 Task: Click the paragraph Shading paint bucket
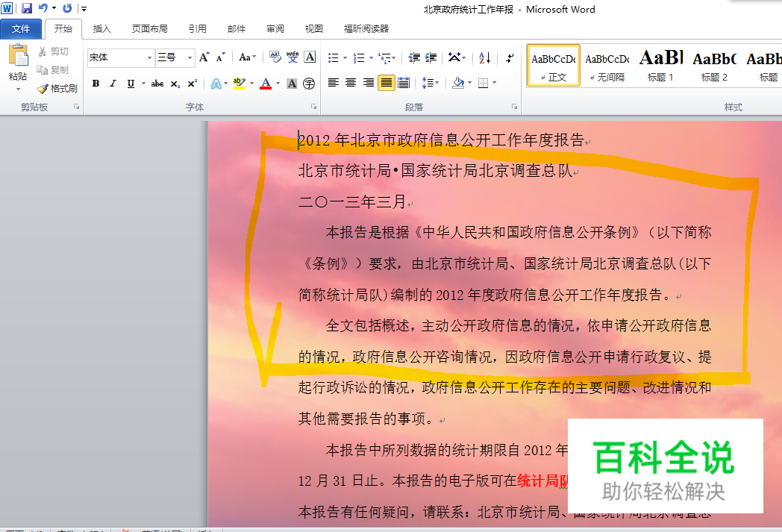pos(458,83)
